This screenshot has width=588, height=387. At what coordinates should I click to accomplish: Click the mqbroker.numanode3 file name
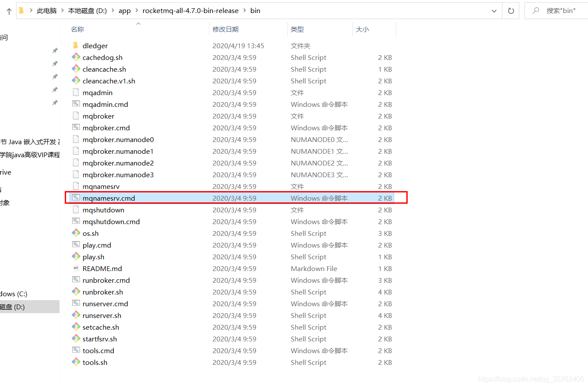pyautogui.click(x=118, y=175)
